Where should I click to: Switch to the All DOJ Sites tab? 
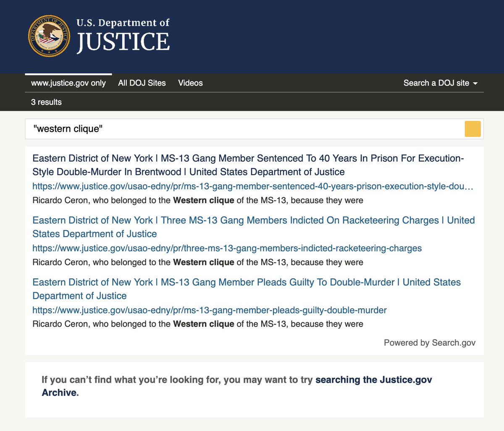point(142,83)
